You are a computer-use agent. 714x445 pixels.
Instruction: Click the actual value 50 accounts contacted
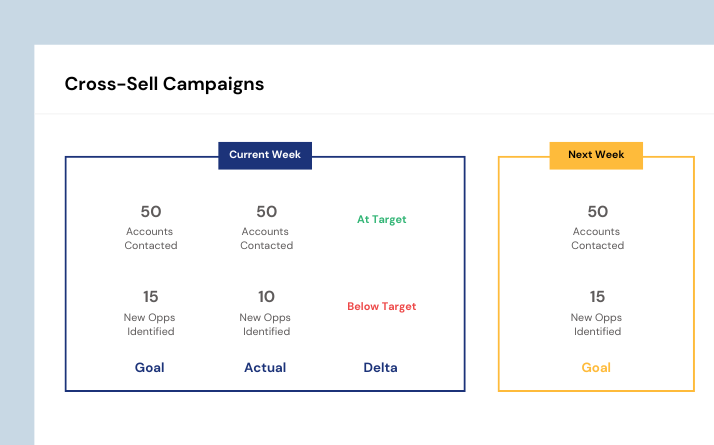coord(266,211)
